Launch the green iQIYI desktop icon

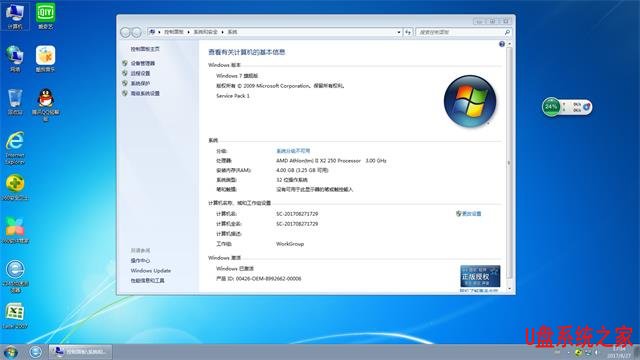pyautogui.click(x=45, y=16)
